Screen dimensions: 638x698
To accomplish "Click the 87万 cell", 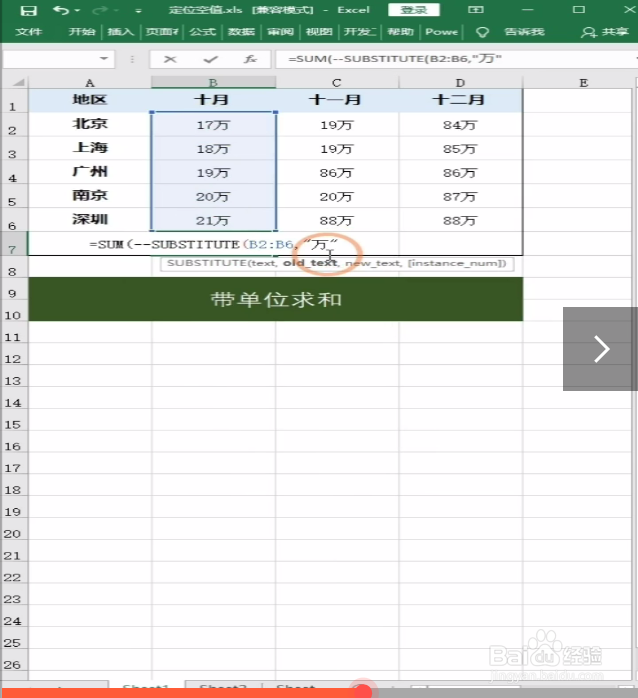I will click(460, 196).
